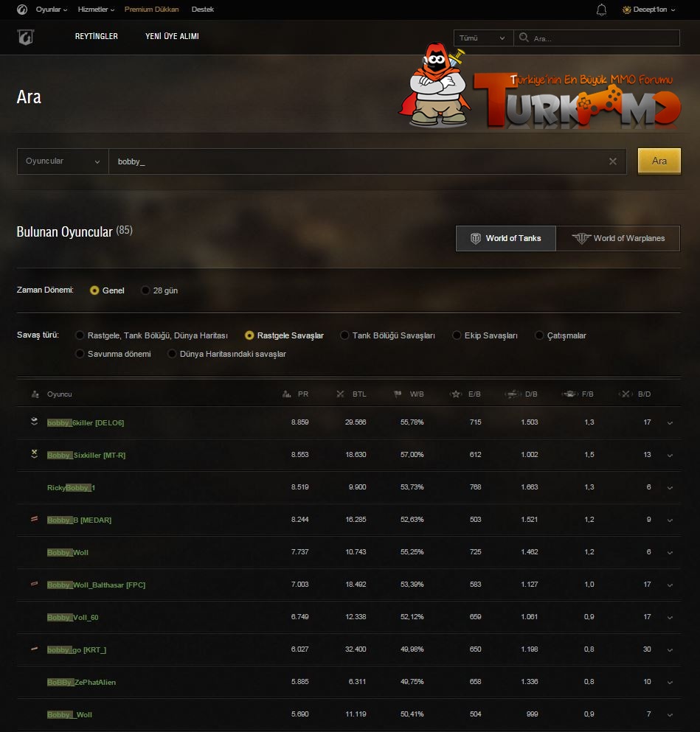The width and height of the screenshot is (700, 732).
Task: Sort by the D/B damage icon
Action: [x=513, y=394]
